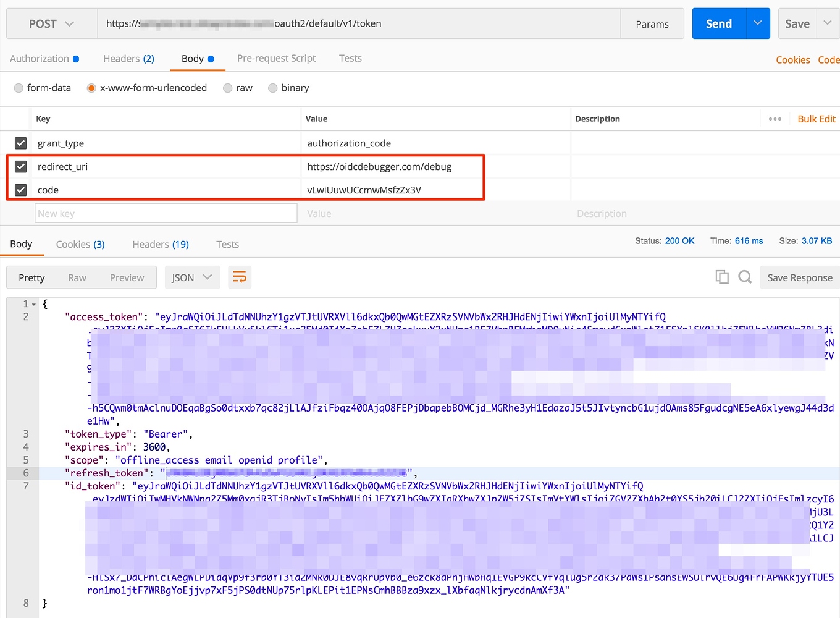Copy the response body to clipboard
This screenshot has width=840, height=618.
721,277
